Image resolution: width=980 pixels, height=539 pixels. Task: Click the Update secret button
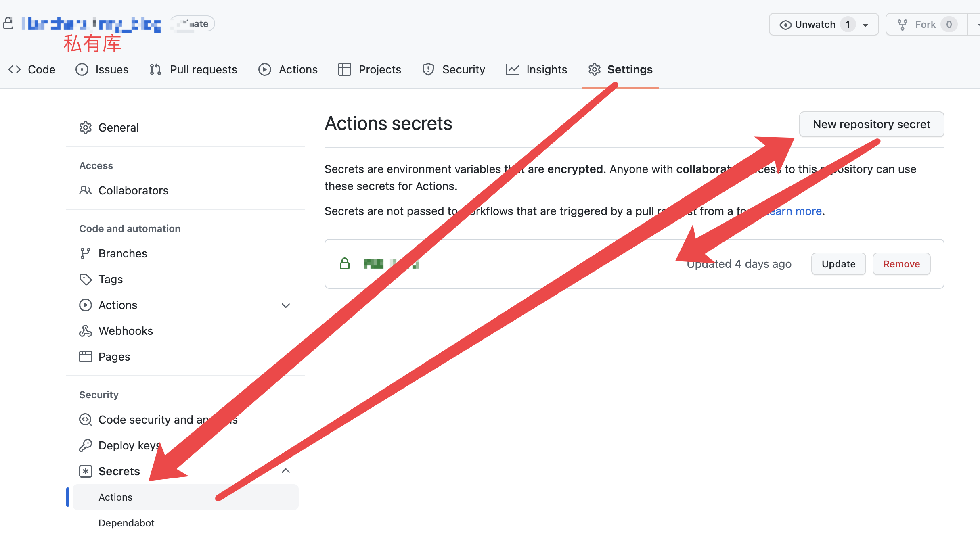coord(838,264)
